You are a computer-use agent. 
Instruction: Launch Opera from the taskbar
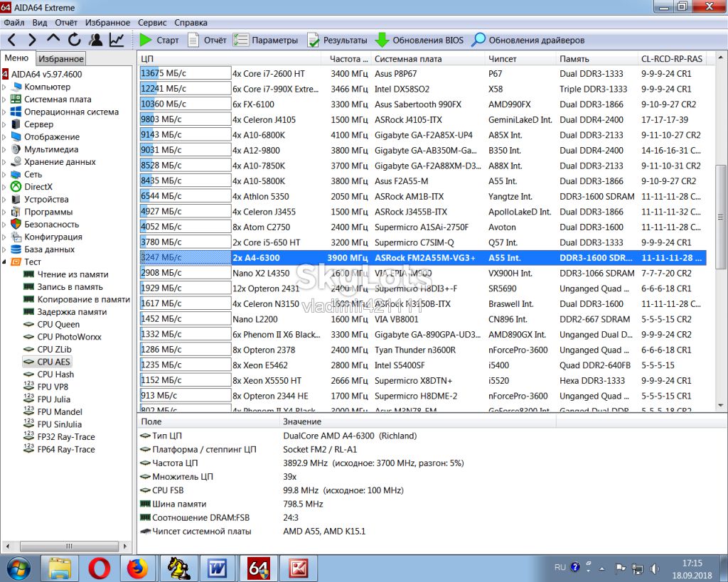[100, 568]
